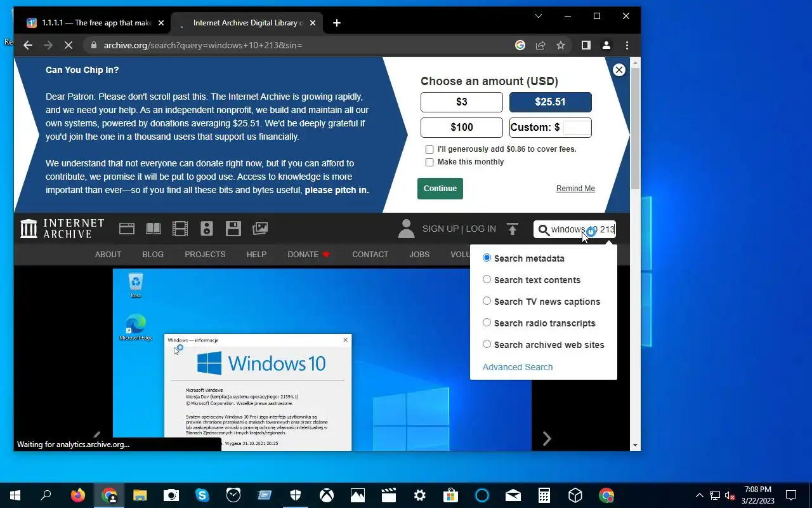
Task: Open the taskbar clock showing 7:08 PM
Action: (758, 495)
